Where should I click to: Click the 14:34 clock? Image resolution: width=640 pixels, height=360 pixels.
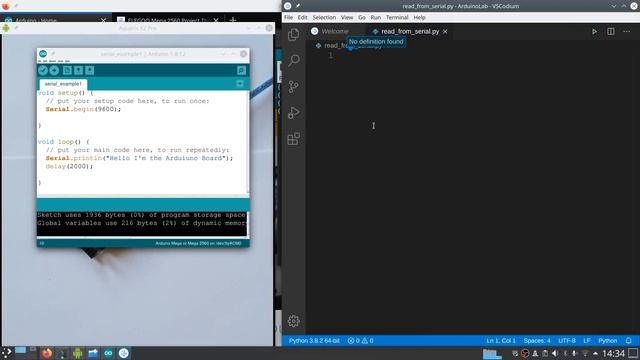point(613,353)
